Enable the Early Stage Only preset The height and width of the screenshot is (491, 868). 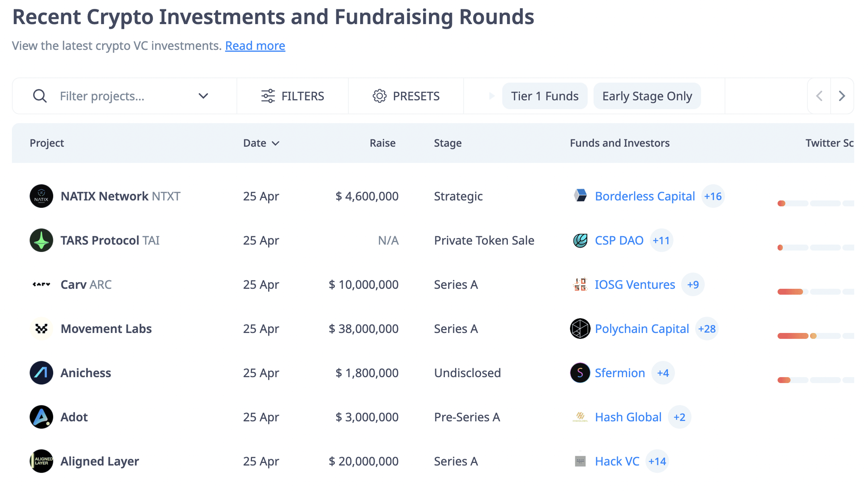pyautogui.click(x=647, y=96)
